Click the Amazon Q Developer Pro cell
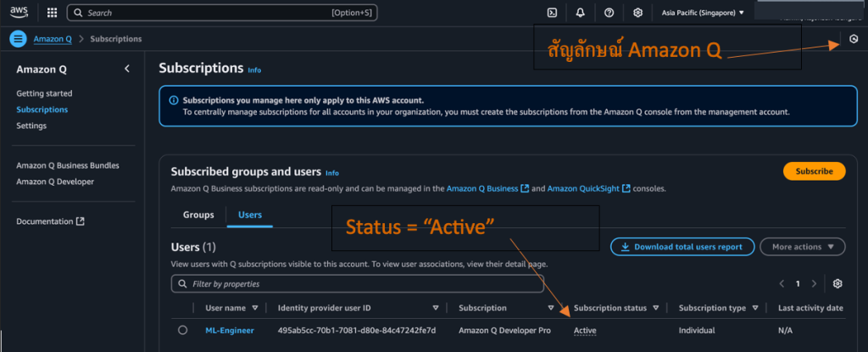 (x=505, y=331)
